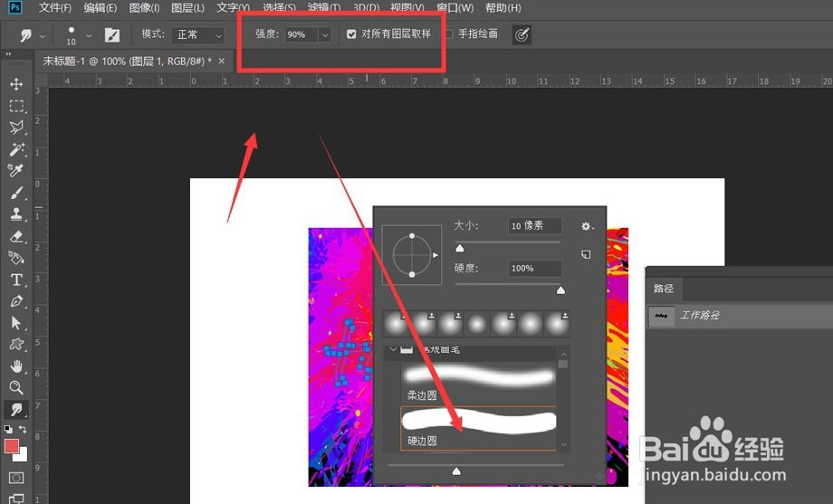The image size is (833, 504).
Task: Open the brush preset picker arrow
Action: [x=89, y=35]
